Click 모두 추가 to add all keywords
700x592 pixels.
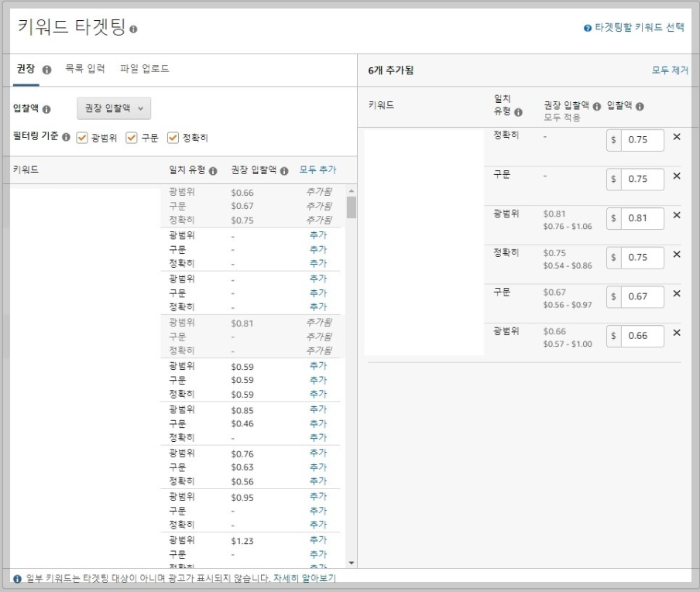(318, 171)
